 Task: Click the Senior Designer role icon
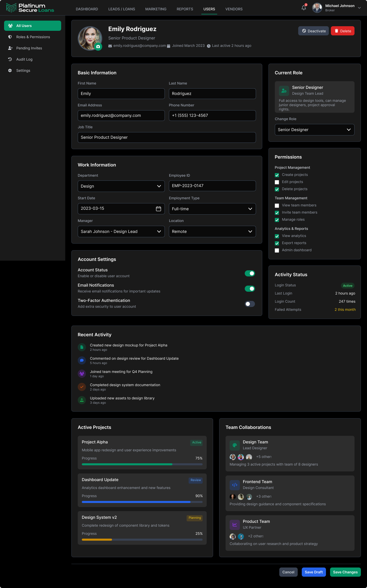284,90
